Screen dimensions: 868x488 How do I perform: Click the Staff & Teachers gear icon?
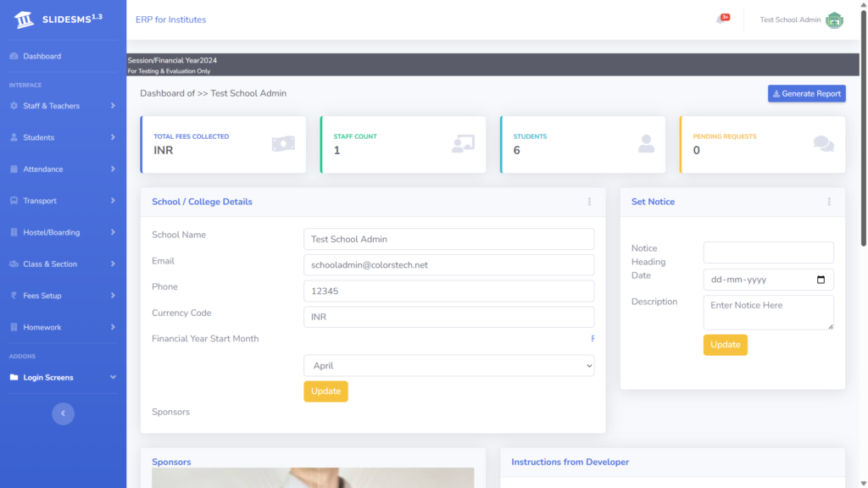(x=14, y=106)
